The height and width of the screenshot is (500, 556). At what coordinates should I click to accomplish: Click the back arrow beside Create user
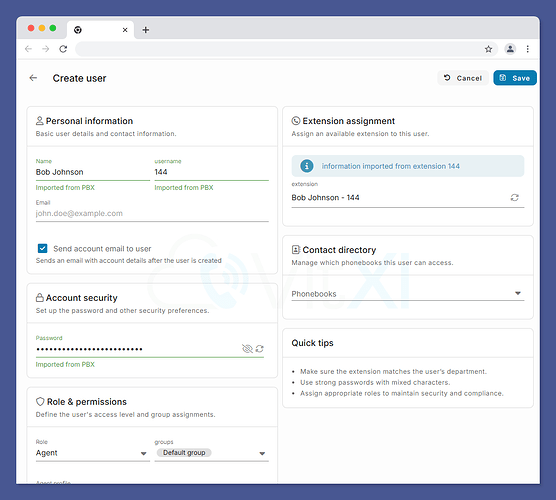point(33,78)
